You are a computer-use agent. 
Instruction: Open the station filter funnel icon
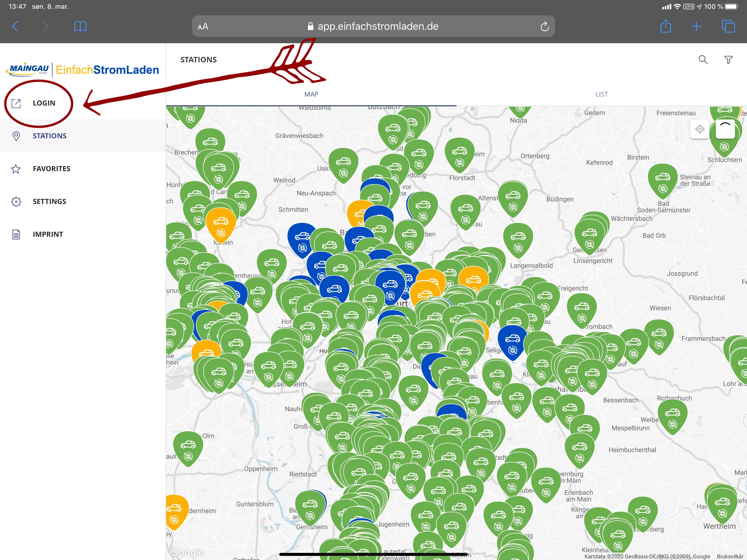pyautogui.click(x=728, y=60)
